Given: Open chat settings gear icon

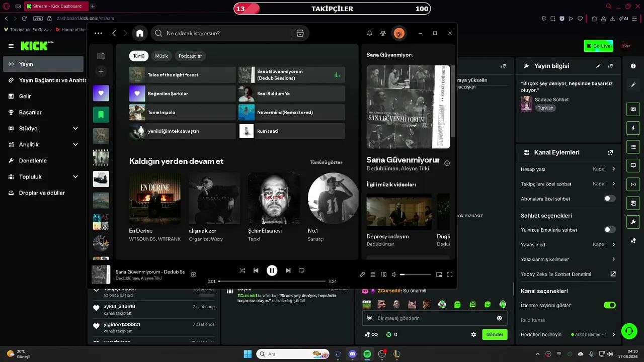Looking at the screenshot, I should [x=473, y=334].
